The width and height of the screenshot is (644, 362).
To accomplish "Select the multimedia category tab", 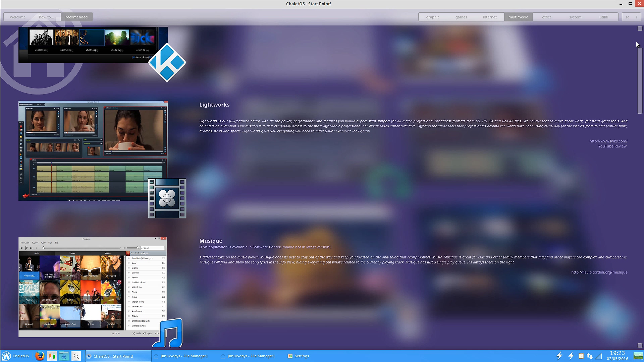I will coord(518,17).
